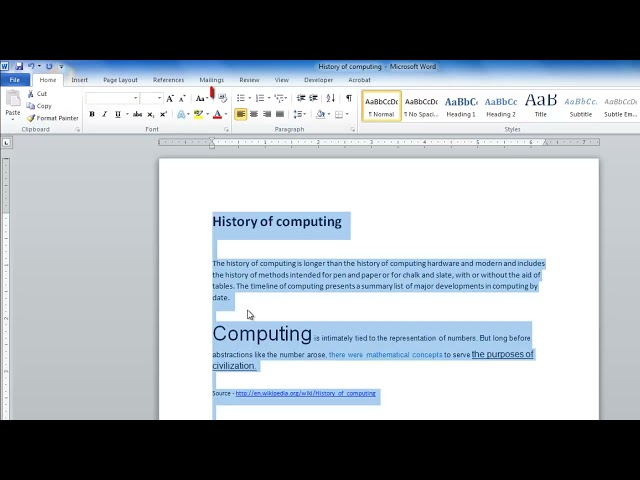Open the View ribbon tab
The width and height of the screenshot is (640, 480).
(x=281, y=80)
